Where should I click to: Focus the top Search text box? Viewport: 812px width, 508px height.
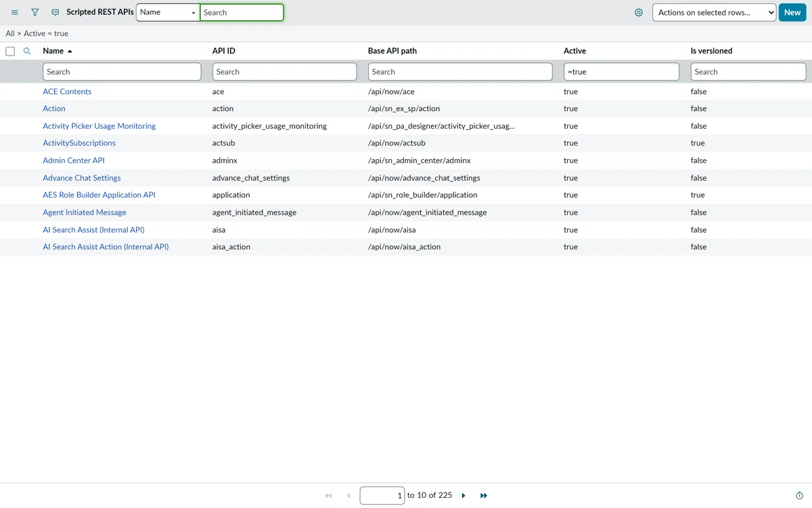click(x=242, y=12)
